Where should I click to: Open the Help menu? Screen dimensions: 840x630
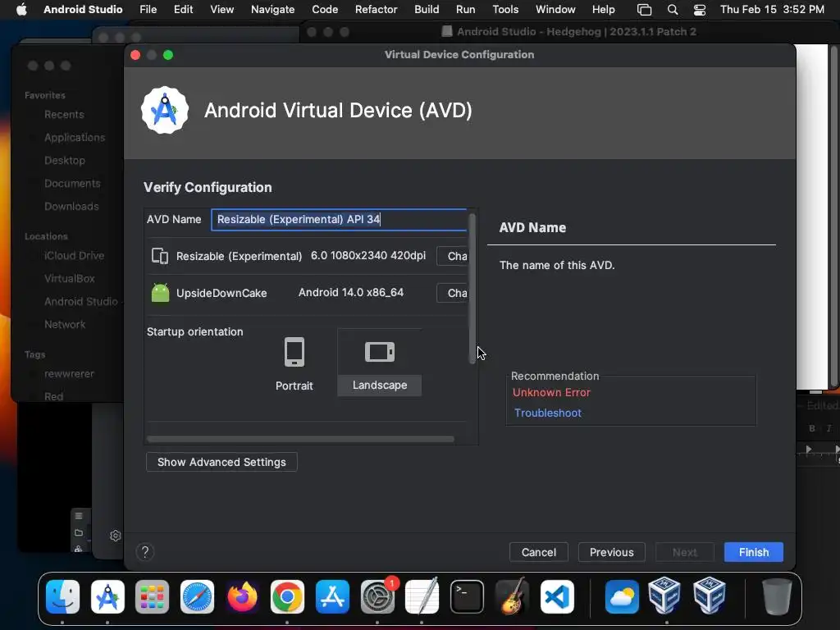coord(603,9)
